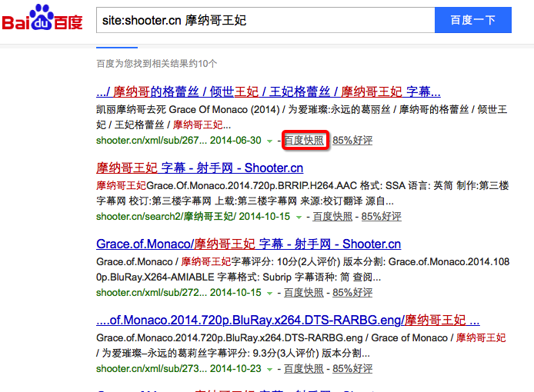Click the search input field
This screenshot has height=392, width=534.
[265, 20]
